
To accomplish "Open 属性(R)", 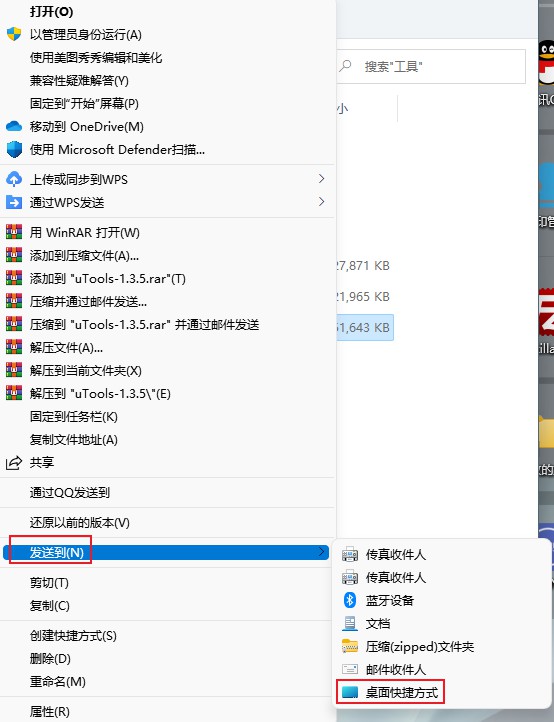I will [x=50, y=711].
